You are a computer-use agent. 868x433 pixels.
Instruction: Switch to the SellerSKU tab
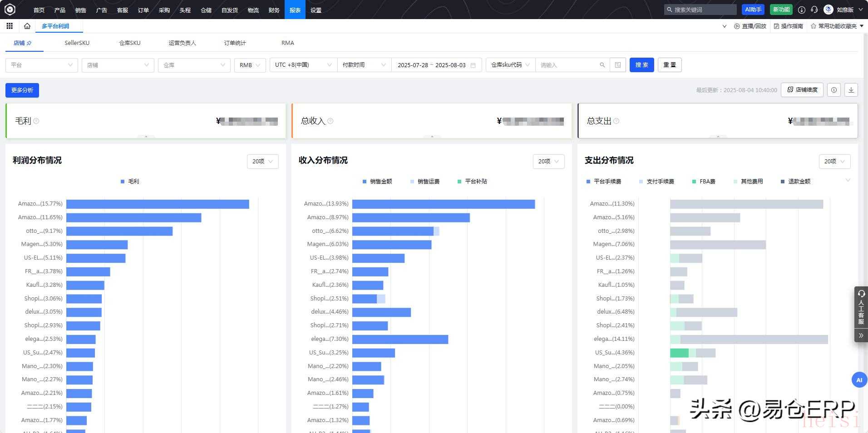click(77, 43)
